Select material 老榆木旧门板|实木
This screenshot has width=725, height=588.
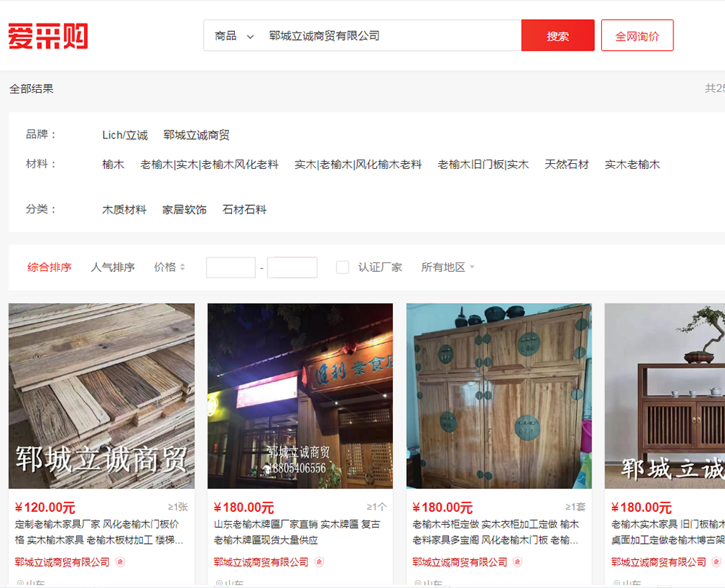coord(483,164)
